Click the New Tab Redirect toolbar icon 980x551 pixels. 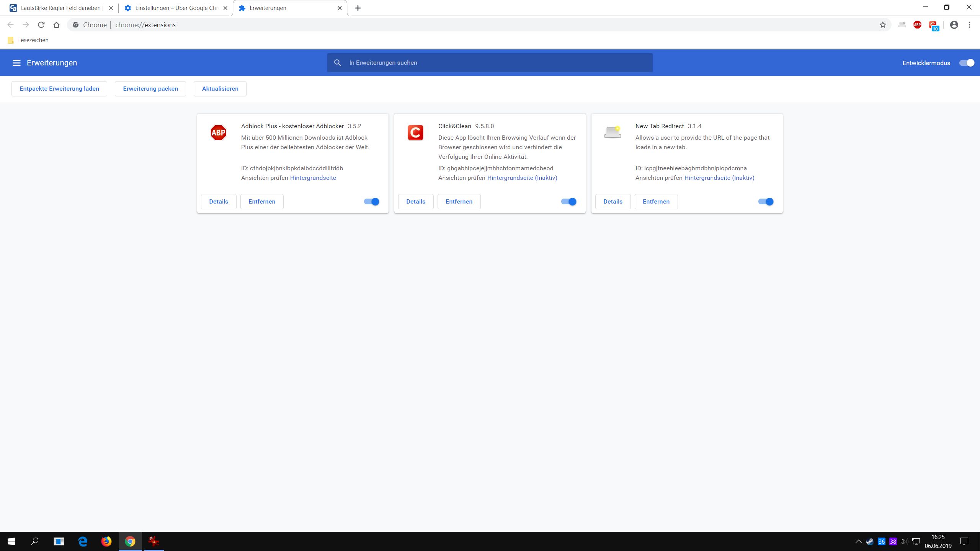pyautogui.click(x=902, y=25)
